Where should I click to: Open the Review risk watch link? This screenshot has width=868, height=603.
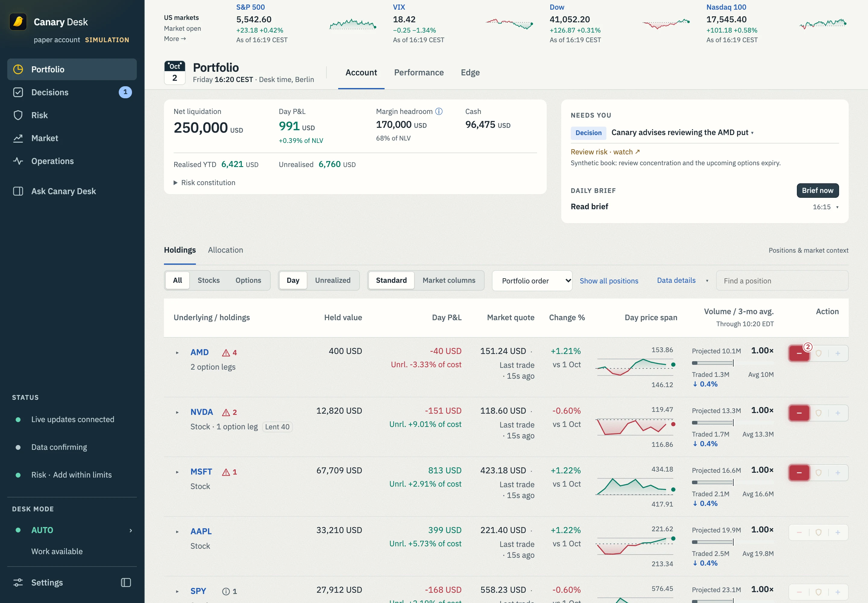point(605,152)
